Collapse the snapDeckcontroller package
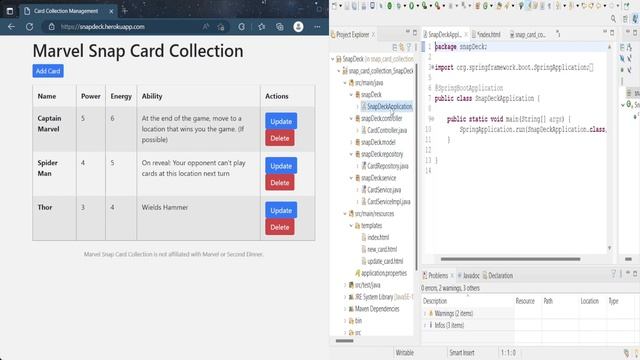Image resolution: width=640 pixels, height=360 pixels. click(351, 118)
